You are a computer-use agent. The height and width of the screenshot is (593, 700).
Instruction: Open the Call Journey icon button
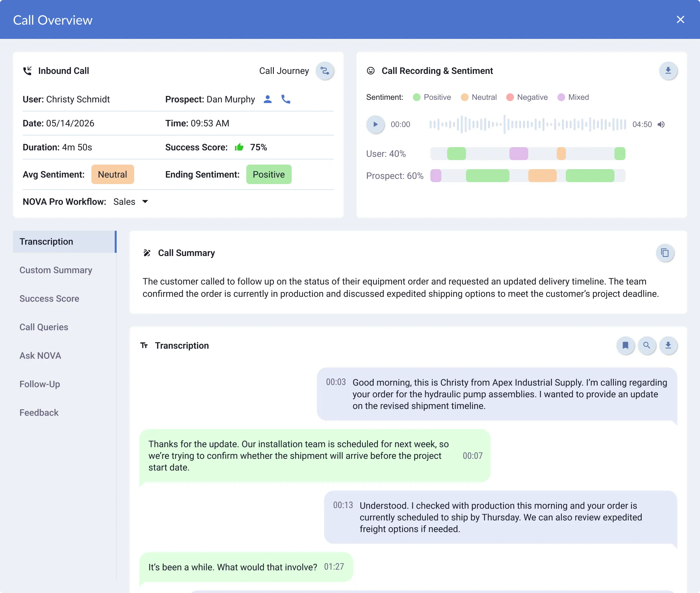tap(325, 71)
